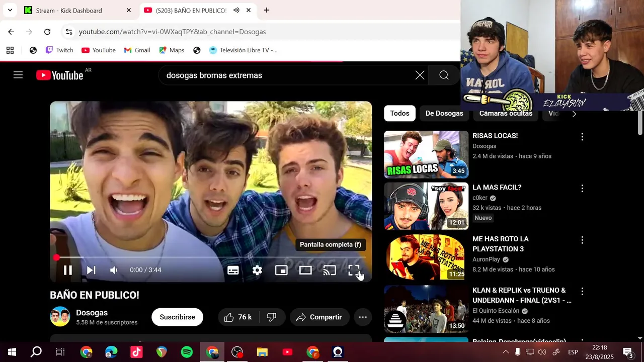Enter fullscreen with Pantalla completa button
Viewport: 644px width, 362px height.
[x=354, y=270]
